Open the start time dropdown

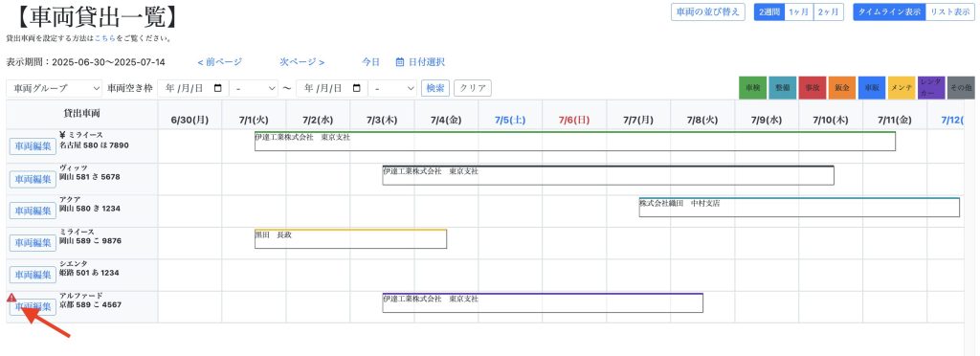(254, 88)
